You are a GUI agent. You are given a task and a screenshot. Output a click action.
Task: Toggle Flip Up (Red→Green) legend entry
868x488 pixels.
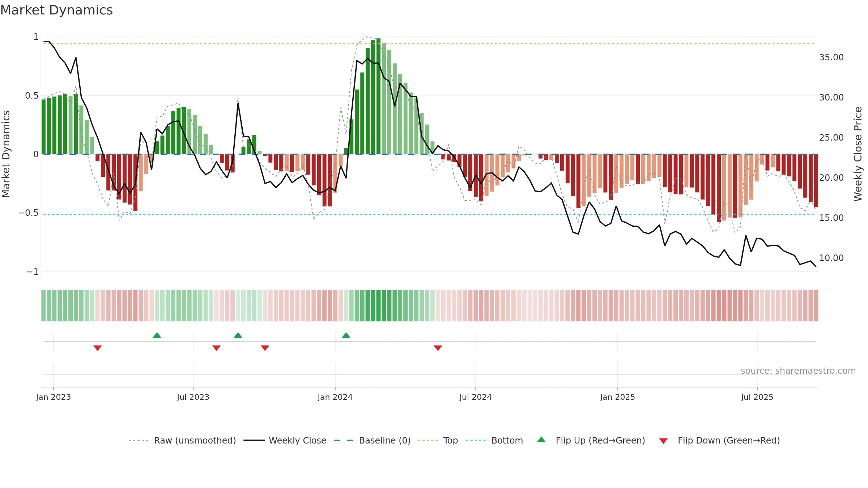591,440
